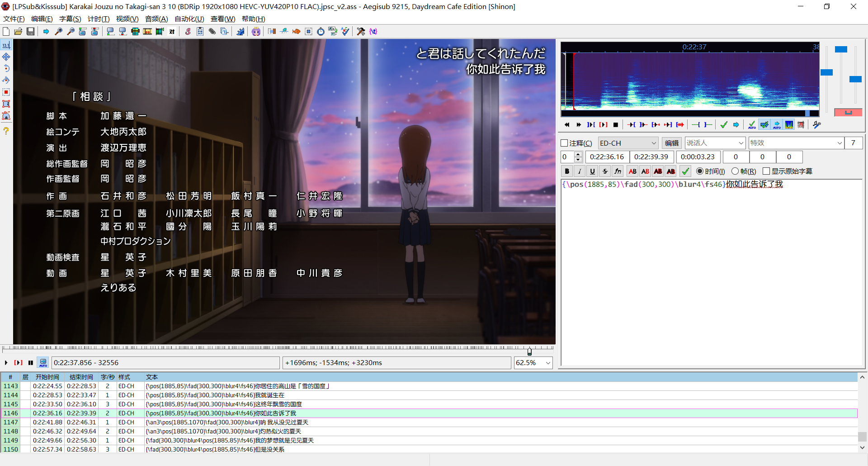Open the 说话人 actor dropdown
The height and width of the screenshot is (466, 868).
pyautogui.click(x=715, y=143)
